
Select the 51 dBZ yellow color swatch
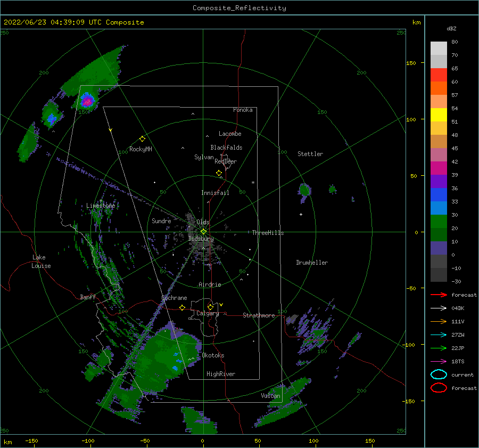click(x=439, y=115)
